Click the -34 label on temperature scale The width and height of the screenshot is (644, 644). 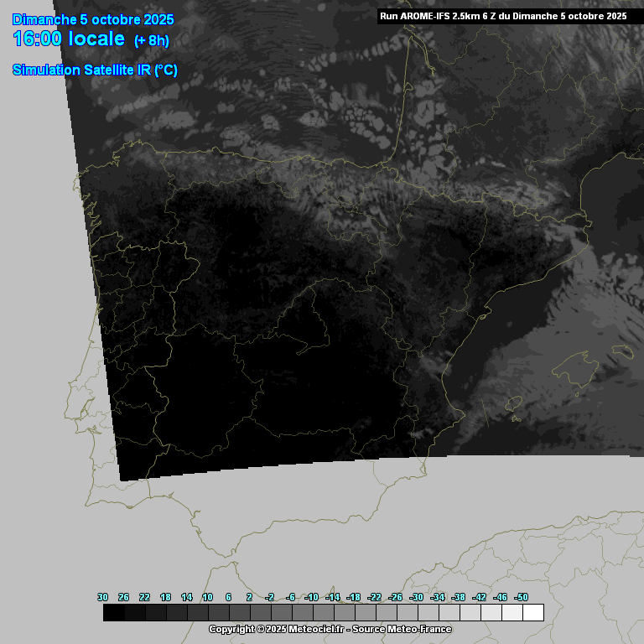(437, 597)
